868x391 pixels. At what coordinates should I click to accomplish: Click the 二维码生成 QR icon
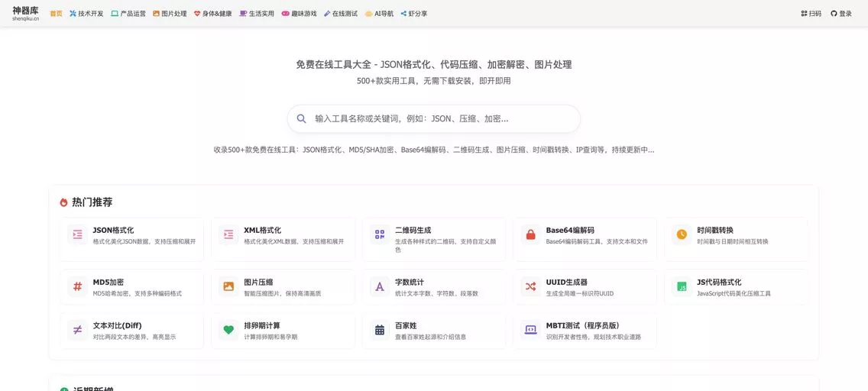click(380, 234)
